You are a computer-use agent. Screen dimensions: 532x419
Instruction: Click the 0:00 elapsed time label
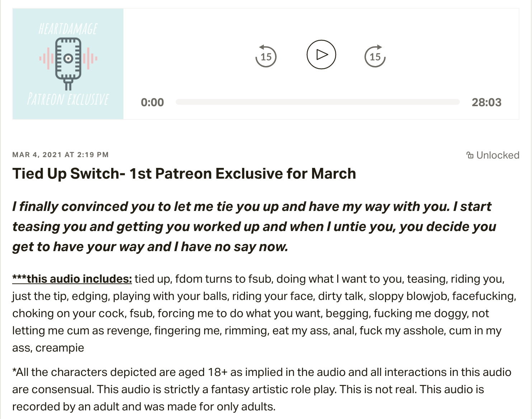click(x=152, y=102)
